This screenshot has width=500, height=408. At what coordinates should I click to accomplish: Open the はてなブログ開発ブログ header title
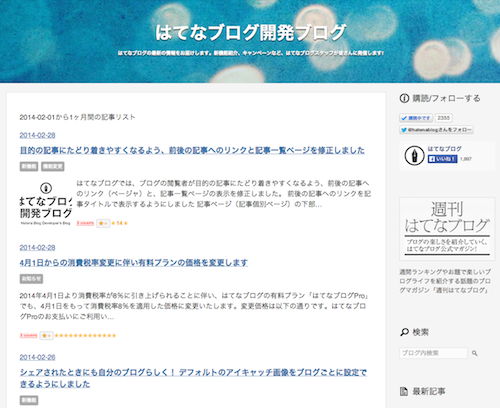251,32
